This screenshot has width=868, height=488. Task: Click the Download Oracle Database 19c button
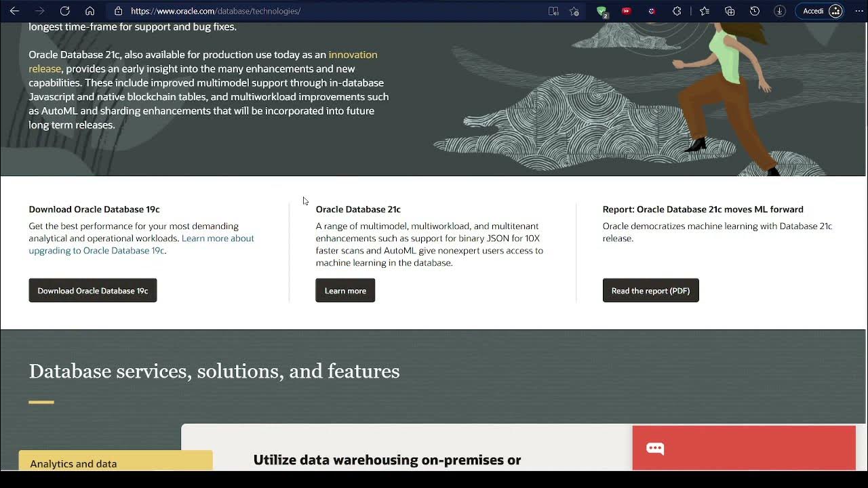pyautogui.click(x=93, y=290)
